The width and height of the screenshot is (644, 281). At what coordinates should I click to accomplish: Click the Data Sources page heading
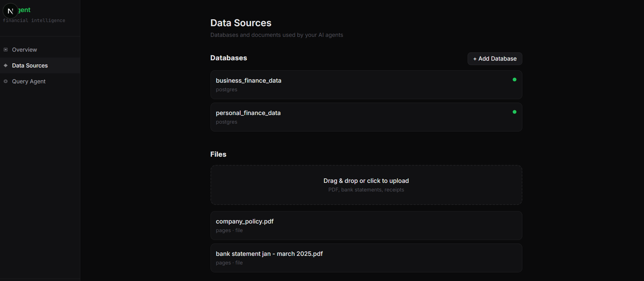[241, 23]
